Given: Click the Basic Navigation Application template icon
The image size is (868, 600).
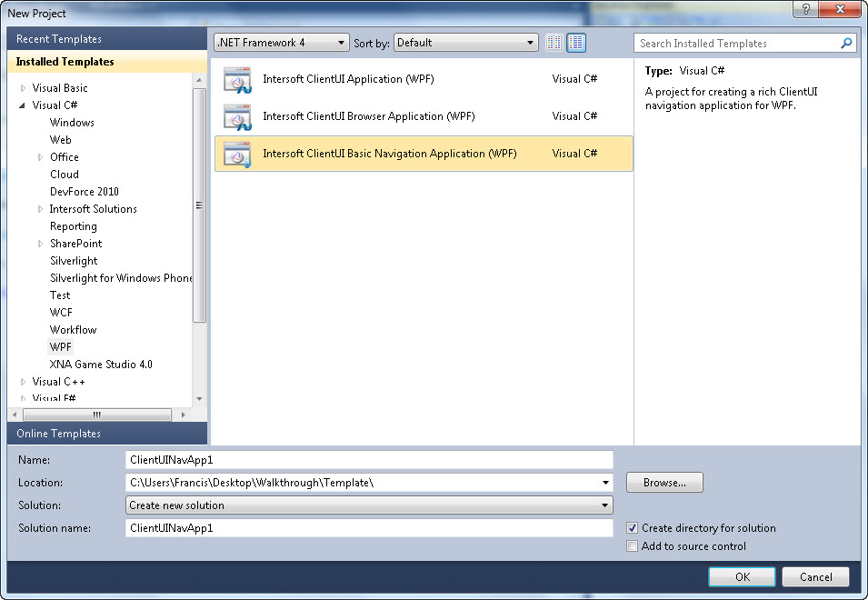Looking at the screenshot, I should [237, 154].
